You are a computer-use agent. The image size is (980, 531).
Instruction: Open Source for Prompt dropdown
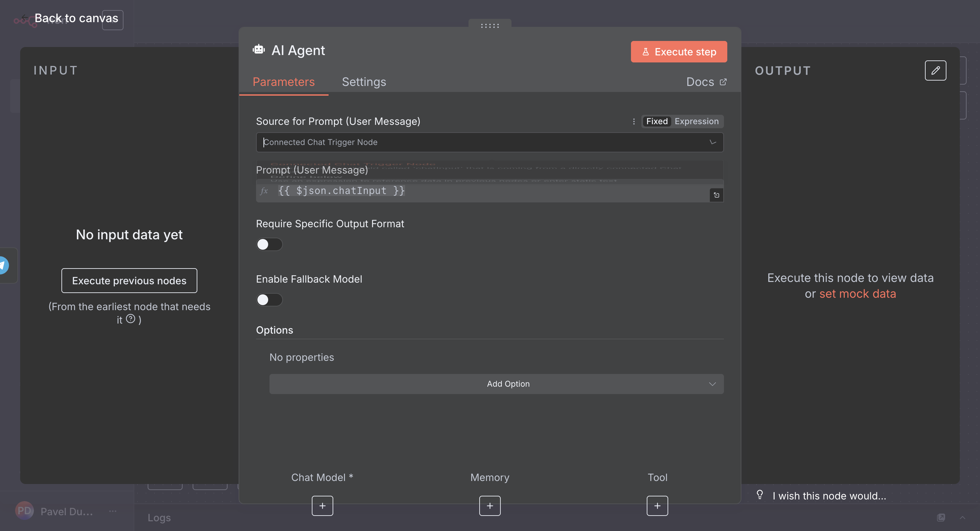tap(489, 142)
